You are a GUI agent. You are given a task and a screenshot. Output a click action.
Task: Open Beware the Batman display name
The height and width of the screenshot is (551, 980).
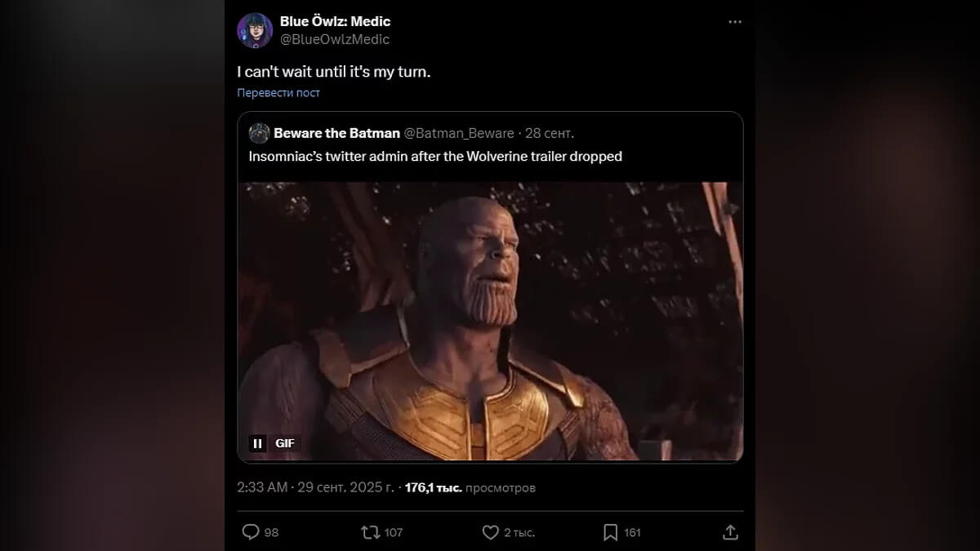336,133
